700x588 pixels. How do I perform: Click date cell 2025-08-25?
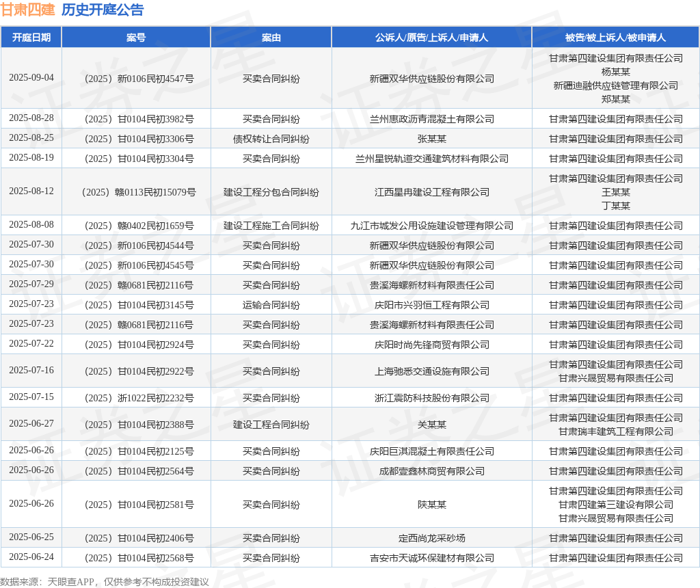[31, 138]
